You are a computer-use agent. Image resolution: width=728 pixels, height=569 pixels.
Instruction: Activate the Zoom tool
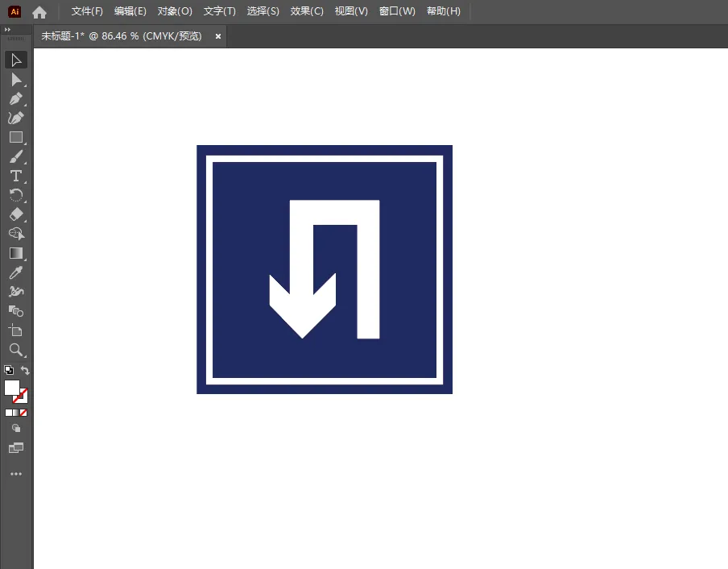[16, 350]
